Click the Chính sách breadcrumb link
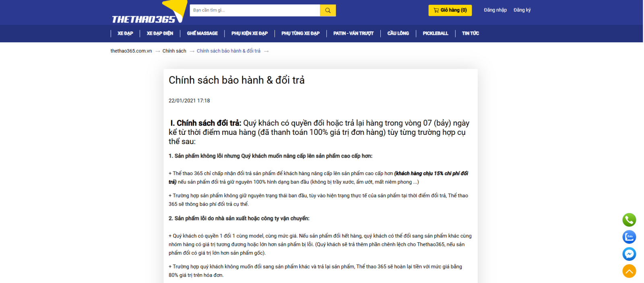The height and width of the screenshot is (283, 644). (174, 51)
